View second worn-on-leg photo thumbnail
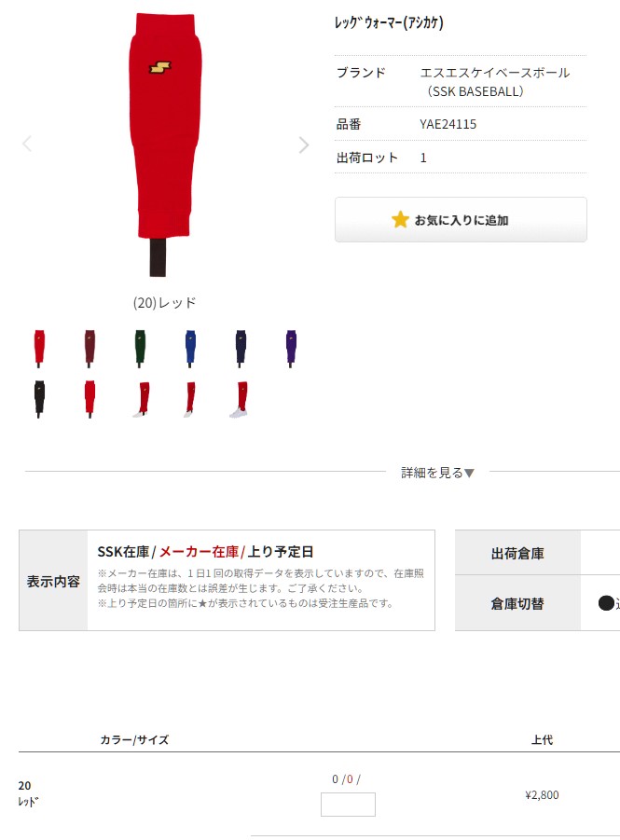This screenshot has width=620, height=840. [x=190, y=399]
